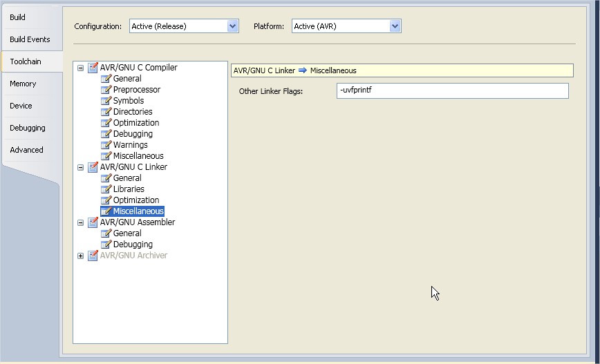Click the AVR/GNU Assembler icon
The width and height of the screenshot is (600, 364).
click(x=93, y=222)
